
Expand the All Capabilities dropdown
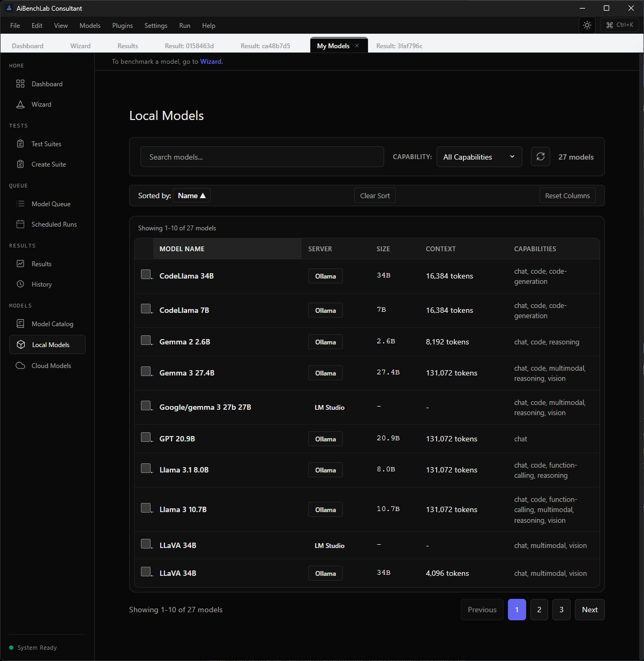[x=479, y=157]
